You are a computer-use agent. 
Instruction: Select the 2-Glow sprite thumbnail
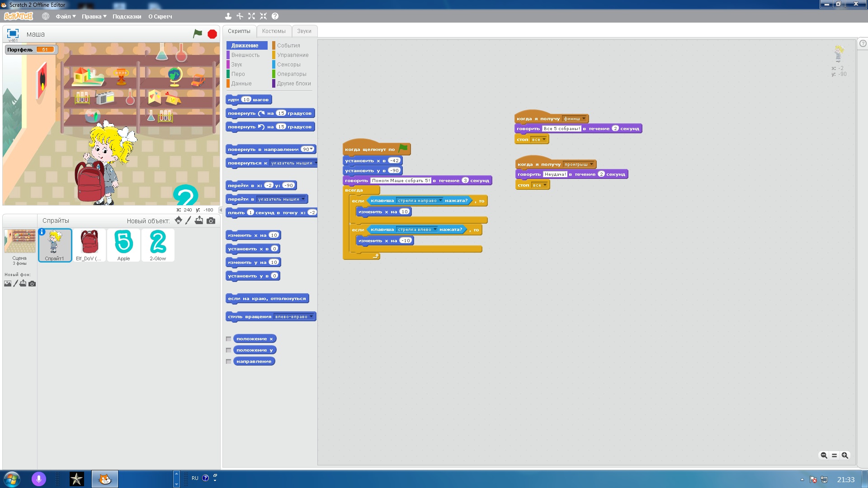158,245
